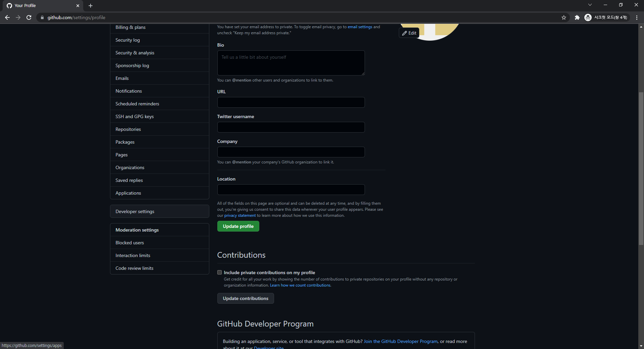Click the GitHub Developer Program heading

click(x=265, y=324)
